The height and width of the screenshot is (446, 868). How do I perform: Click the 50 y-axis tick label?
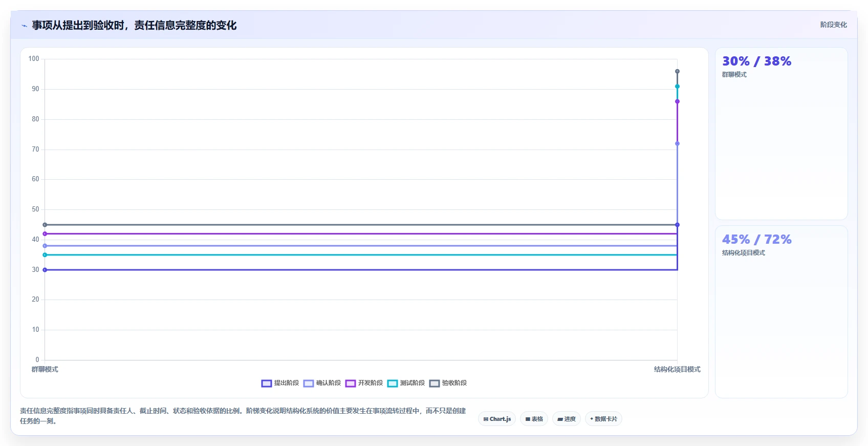(x=35, y=209)
